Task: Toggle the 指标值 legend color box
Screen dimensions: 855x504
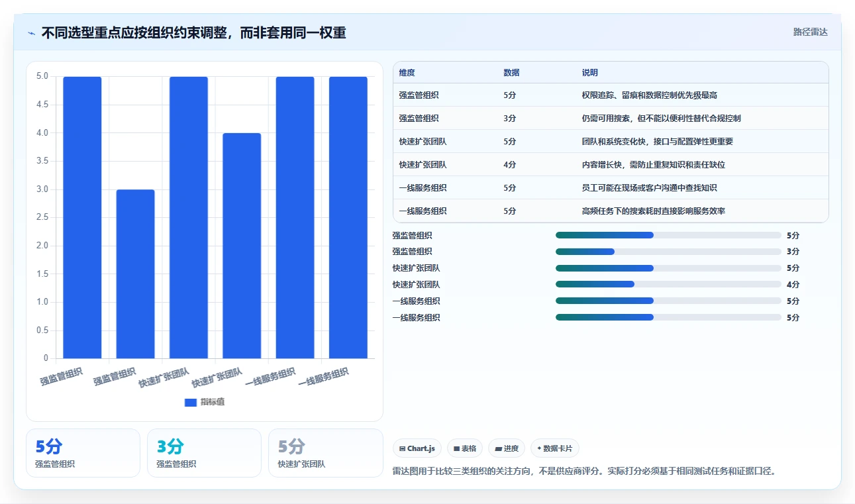Action: pos(191,402)
